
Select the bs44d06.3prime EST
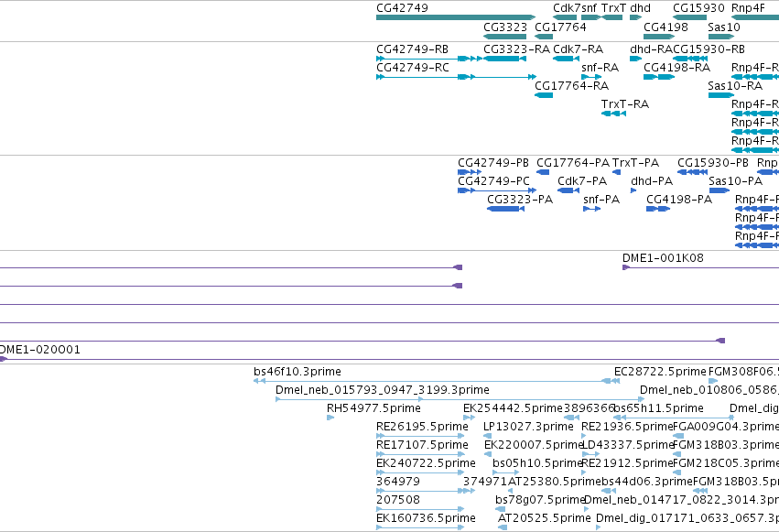coord(609,492)
